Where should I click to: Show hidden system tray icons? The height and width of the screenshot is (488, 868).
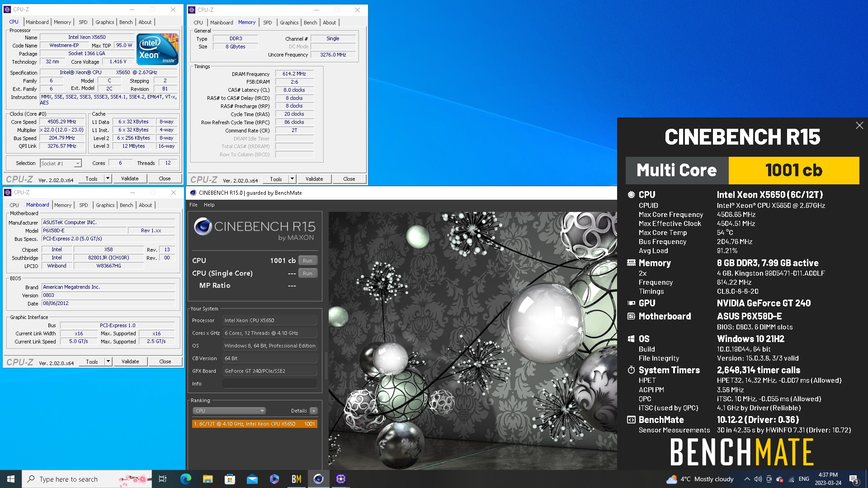point(747,479)
